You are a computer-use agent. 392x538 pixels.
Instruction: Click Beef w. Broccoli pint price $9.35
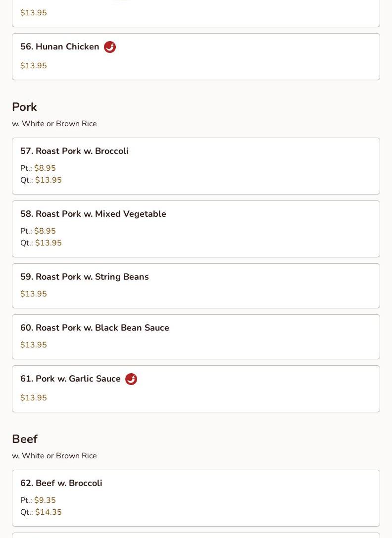[x=45, y=500]
